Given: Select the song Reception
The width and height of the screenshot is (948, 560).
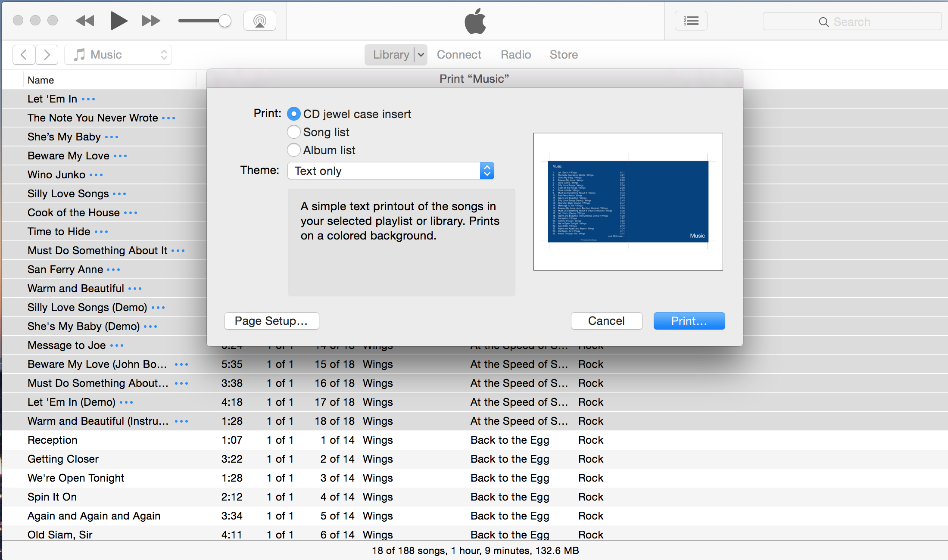Looking at the screenshot, I should 53,440.
